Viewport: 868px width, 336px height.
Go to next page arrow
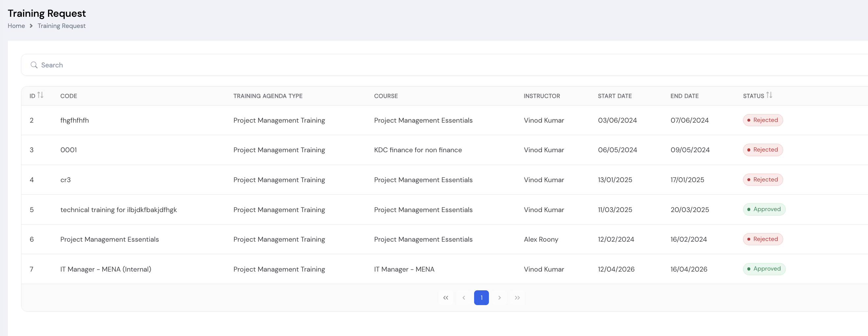tap(499, 298)
